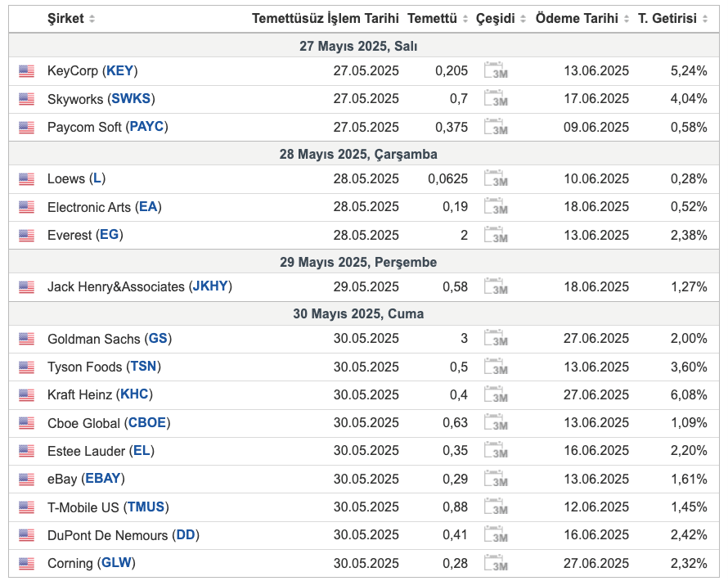
Task: Click the US flag icon beside KeyCorp
Action: pos(26,71)
